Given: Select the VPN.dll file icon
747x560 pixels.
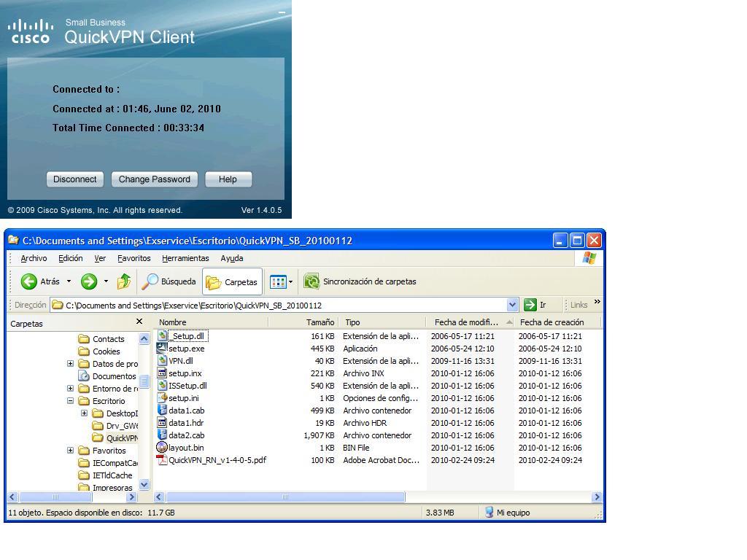Looking at the screenshot, I should (x=162, y=360).
